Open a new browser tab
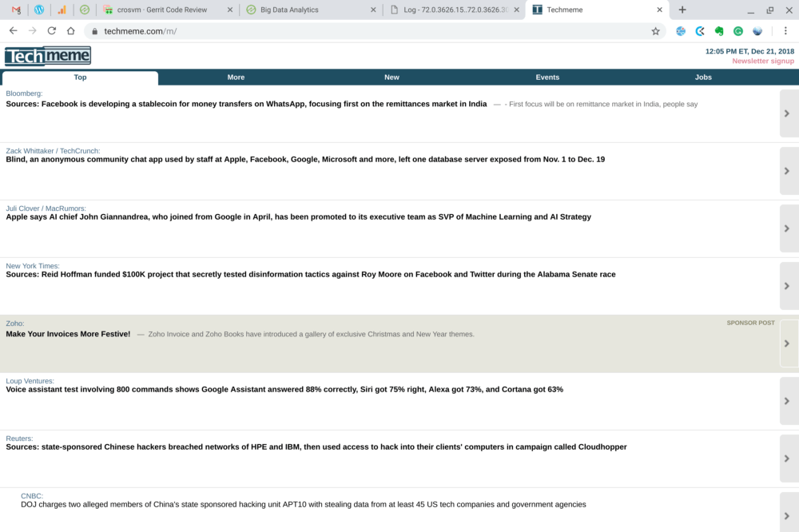 [682, 10]
